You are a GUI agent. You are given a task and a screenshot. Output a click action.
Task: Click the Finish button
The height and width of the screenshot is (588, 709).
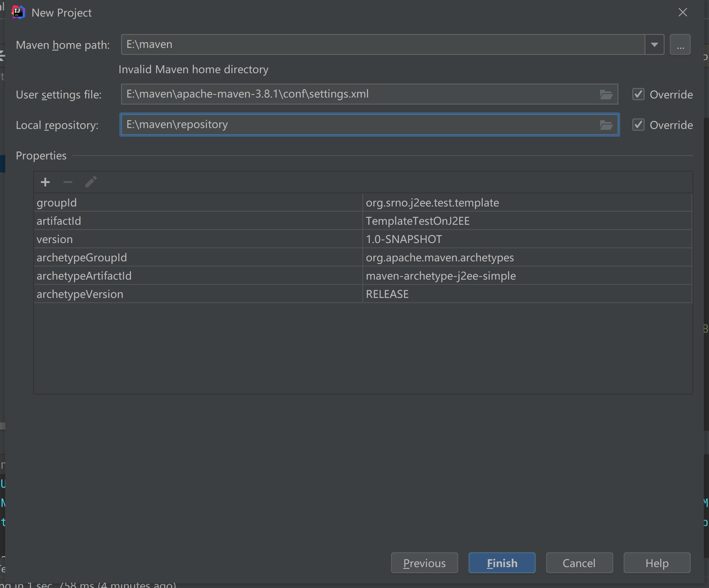click(502, 563)
